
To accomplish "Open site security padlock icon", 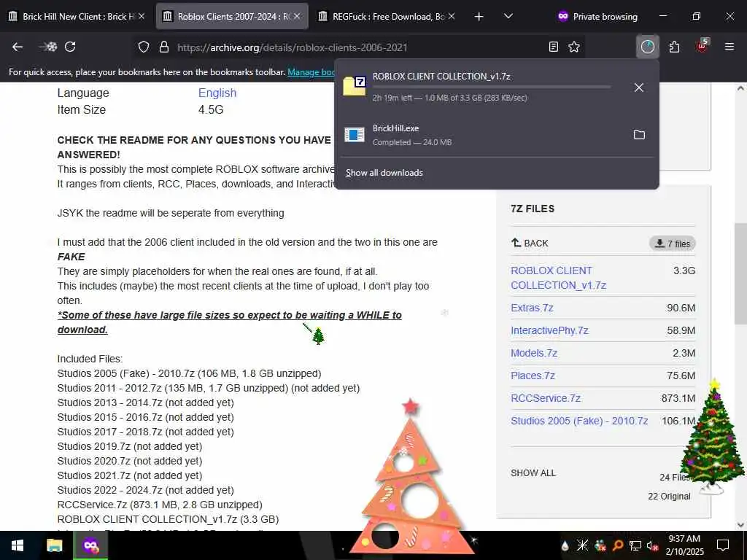I will coord(164,47).
